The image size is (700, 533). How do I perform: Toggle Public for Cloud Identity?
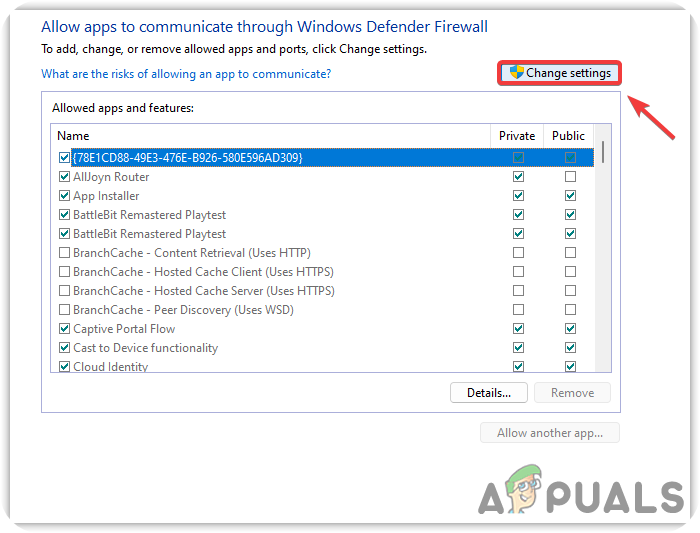pos(570,366)
